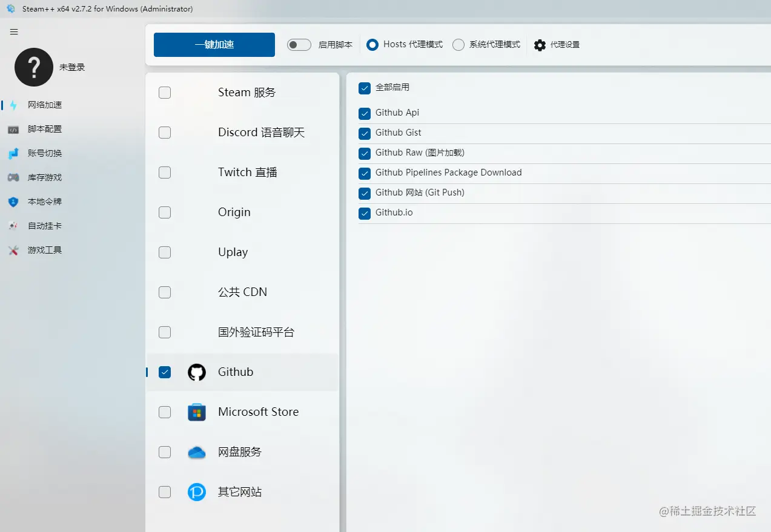Select the 公共 CDN list item label
Image resolution: width=771 pixels, height=532 pixels.
[243, 292]
